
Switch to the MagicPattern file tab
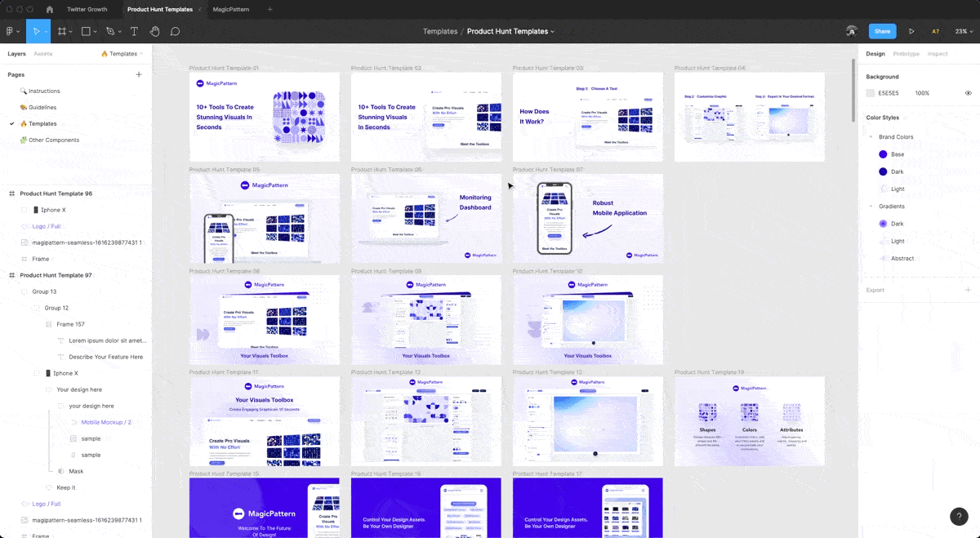(230, 9)
